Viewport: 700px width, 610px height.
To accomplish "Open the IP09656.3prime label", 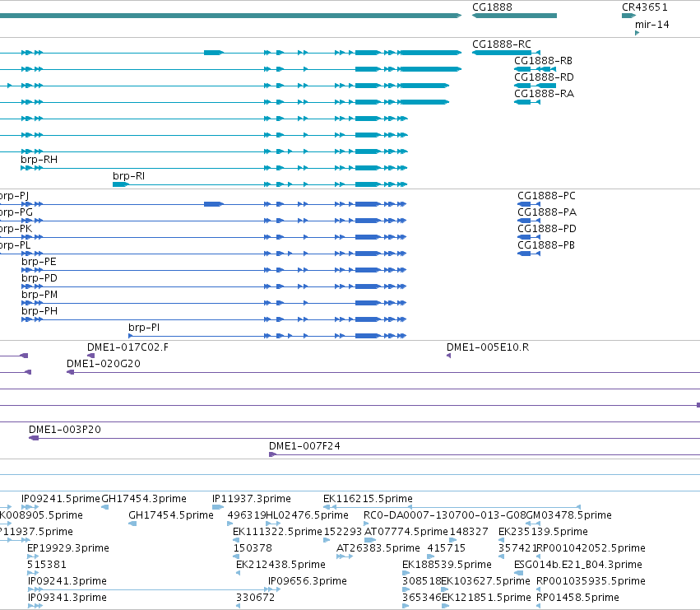I will tap(307, 581).
